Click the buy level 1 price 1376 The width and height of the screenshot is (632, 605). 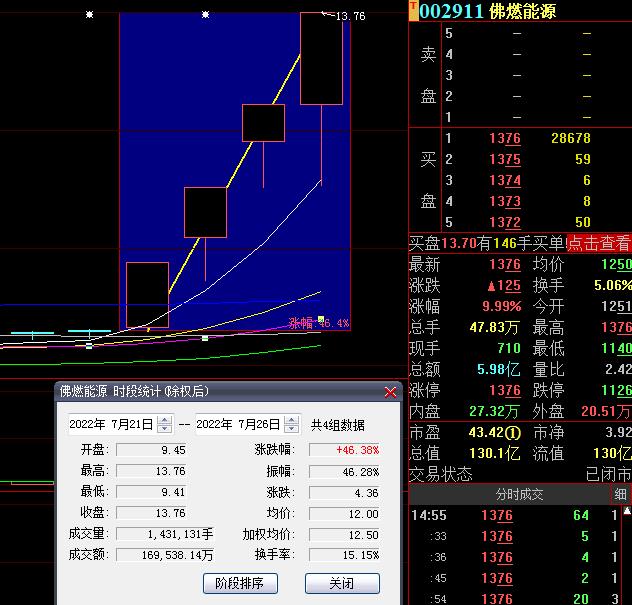(504, 139)
